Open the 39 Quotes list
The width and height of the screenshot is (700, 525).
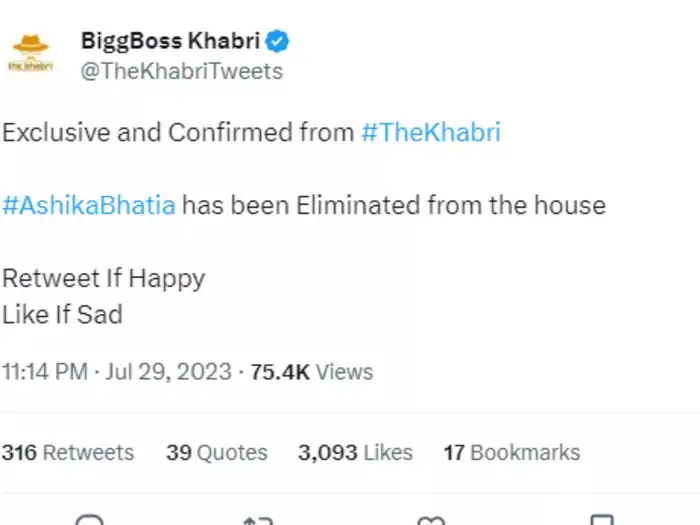coord(217,452)
